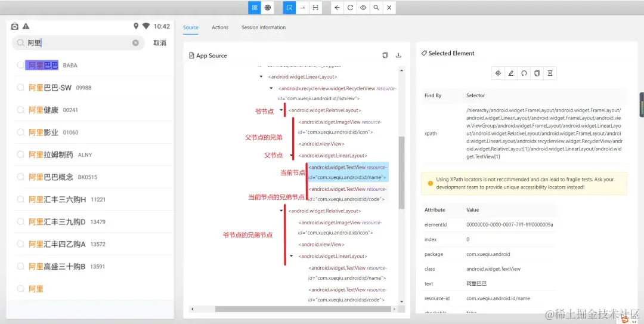Click the xpath selector value text

point(544,133)
